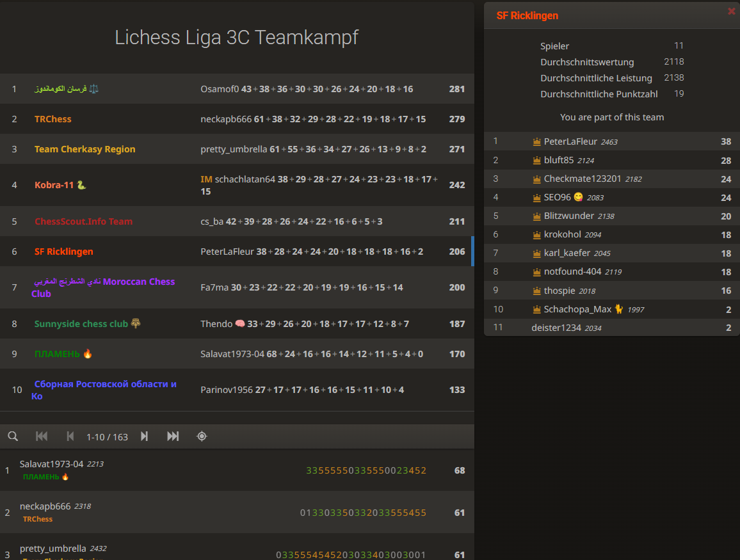This screenshot has height=560, width=740.
Task: Open the search in the standings toolbar
Action: (x=13, y=436)
